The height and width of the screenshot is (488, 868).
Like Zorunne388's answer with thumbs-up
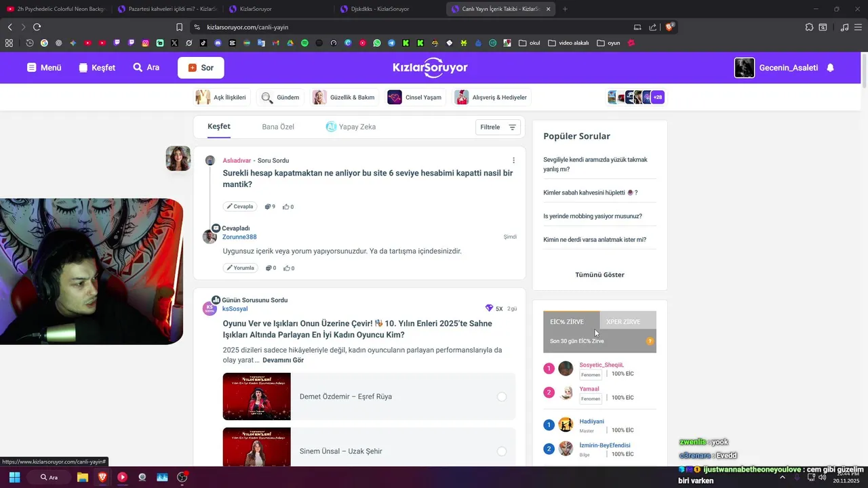click(x=288, y=268)
